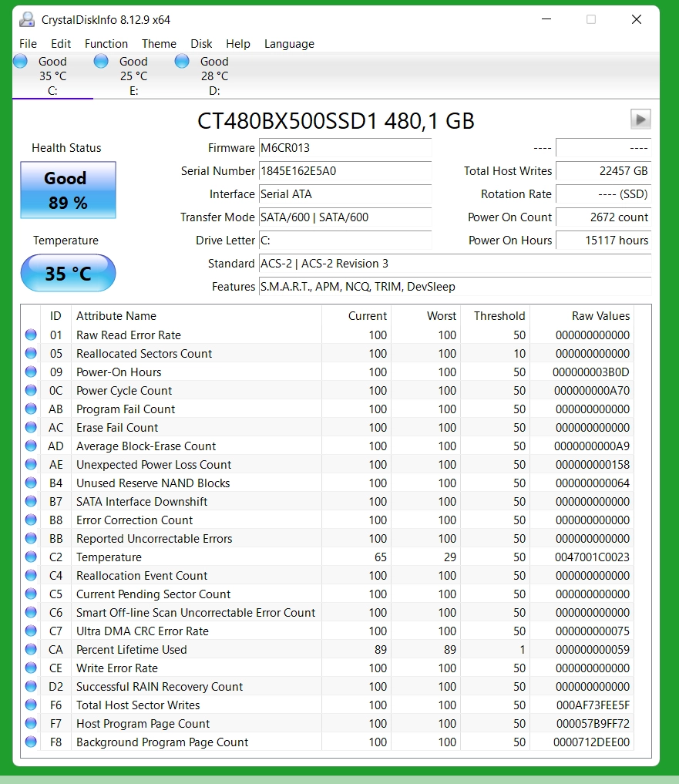Click status orb of Error Correction Count
679x784 pixels.
31,520
